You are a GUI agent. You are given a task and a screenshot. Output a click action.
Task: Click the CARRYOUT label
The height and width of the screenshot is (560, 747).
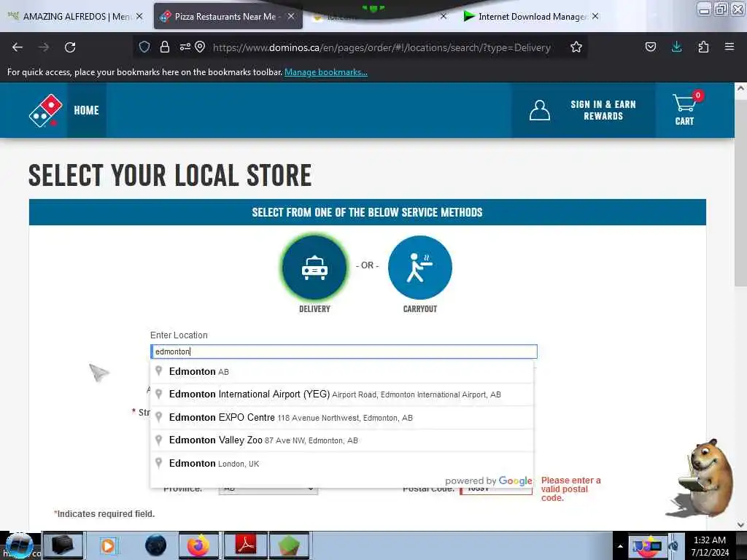click(419, 309)
